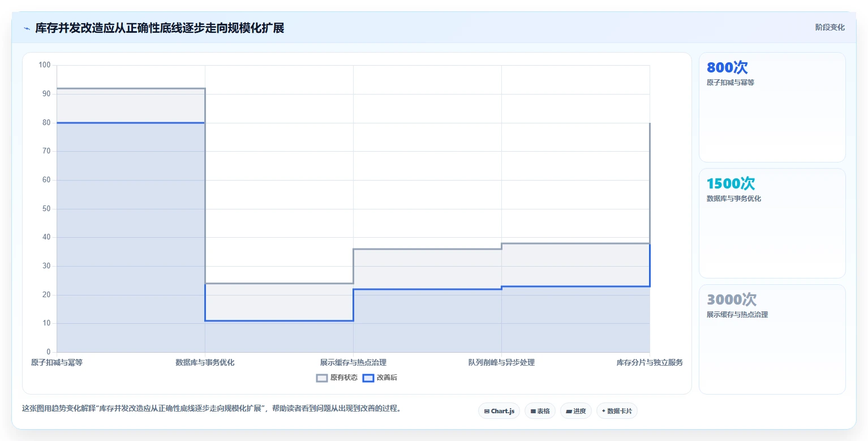Click the 库存分片与独立服务 x-axis label
This screenshot has height=441, width=868.
[x=650, y=362]
